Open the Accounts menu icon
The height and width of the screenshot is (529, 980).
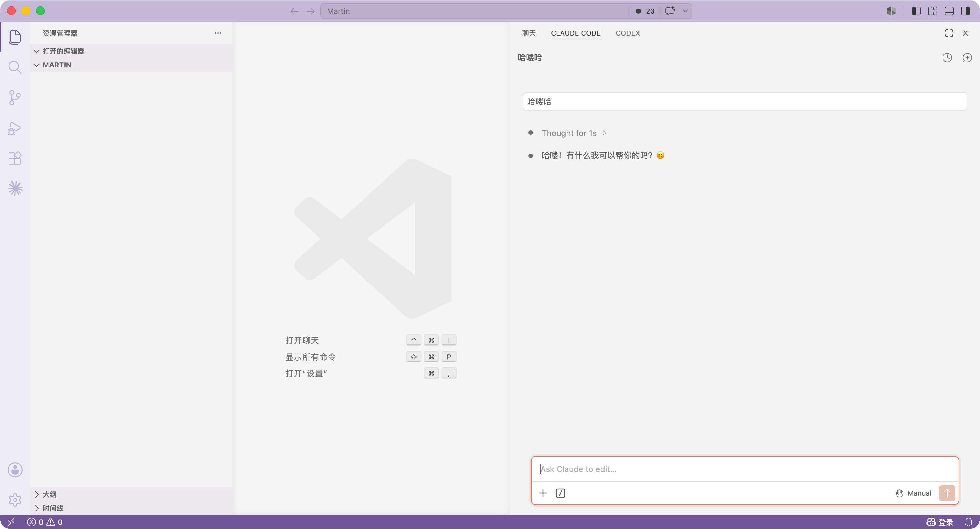coord(15,470)
